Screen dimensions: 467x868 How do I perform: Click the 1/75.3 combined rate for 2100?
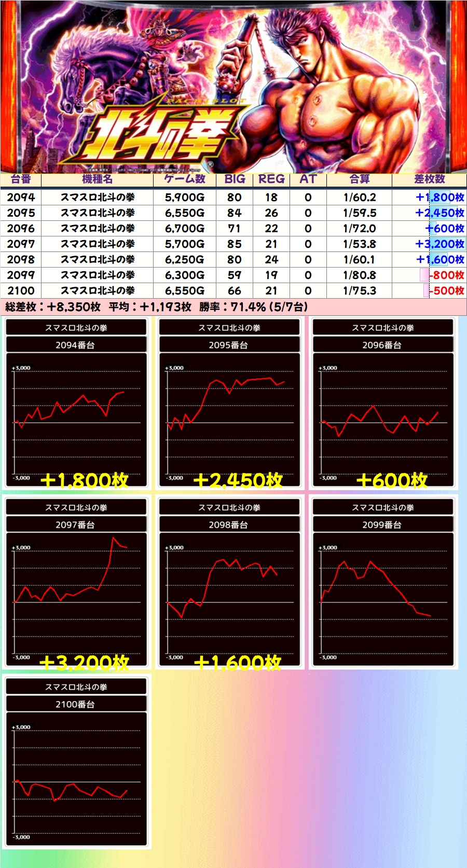tap(359, 291)
